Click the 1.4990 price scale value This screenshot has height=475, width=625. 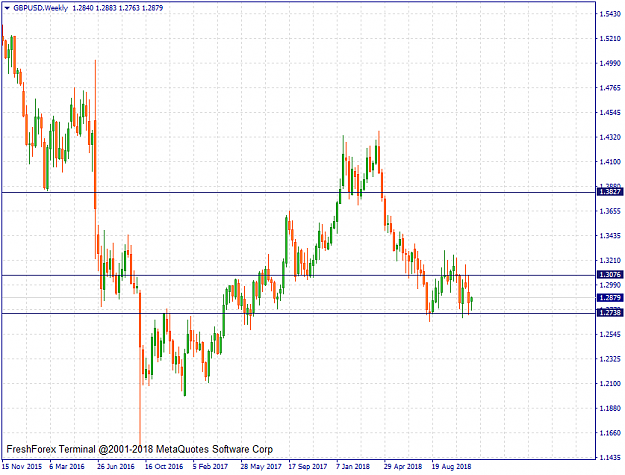(x=610, y=63)
